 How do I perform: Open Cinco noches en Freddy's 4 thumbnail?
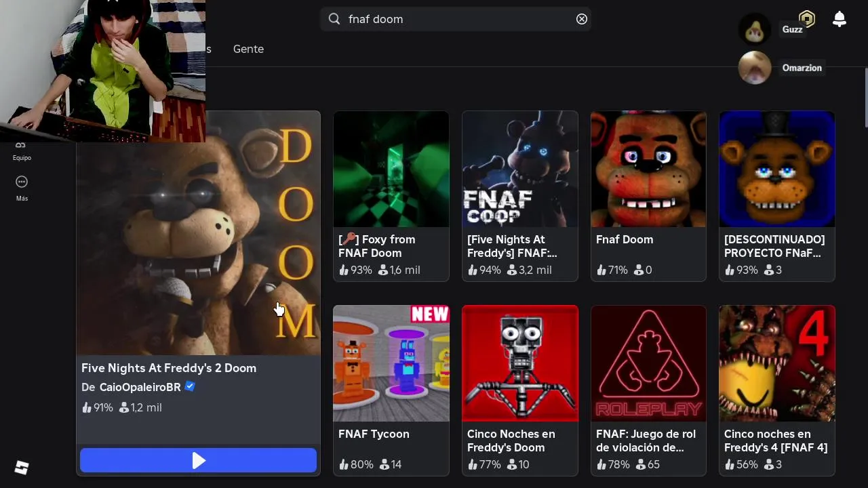point(777,363)
